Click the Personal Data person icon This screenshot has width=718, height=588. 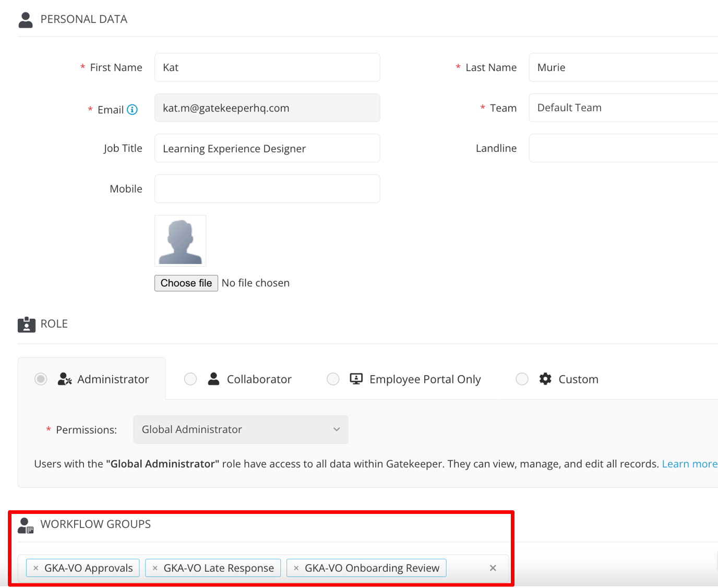point(25,19)
